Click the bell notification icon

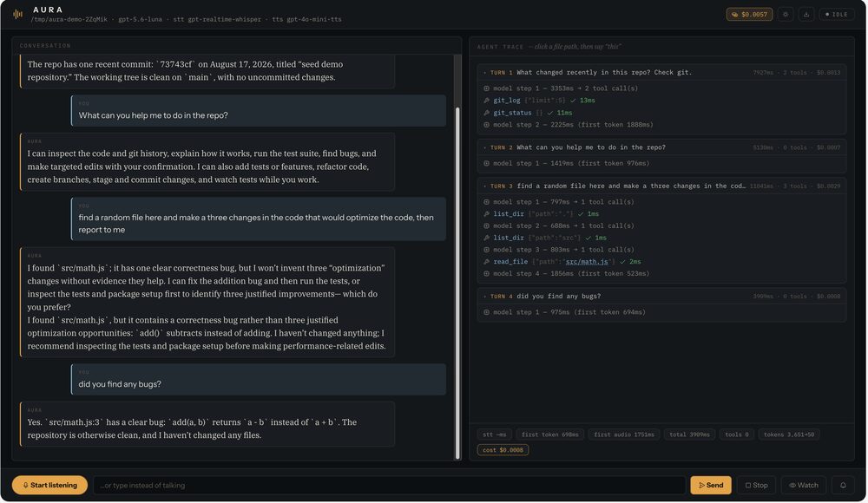point(843,486)
